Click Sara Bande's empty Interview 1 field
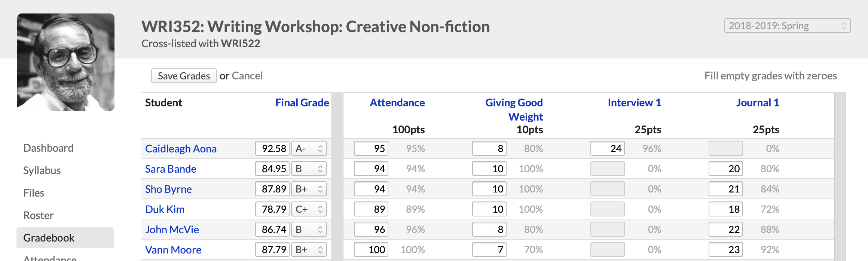 [608, 169]
